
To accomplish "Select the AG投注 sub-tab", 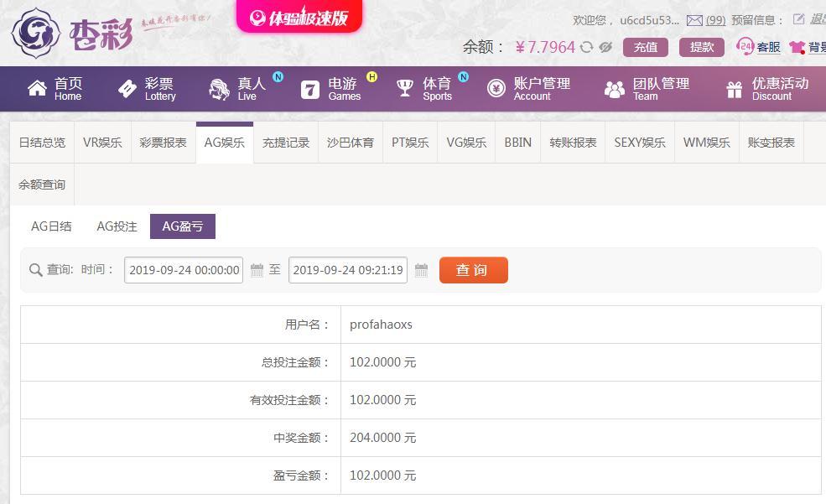I will click(x=117, y=226).
